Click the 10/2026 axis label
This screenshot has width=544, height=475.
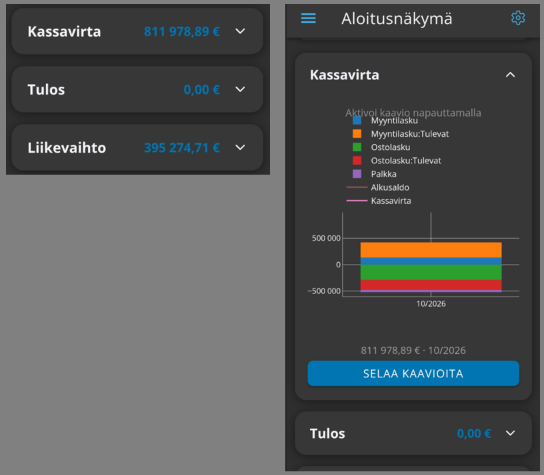[431, 304]
